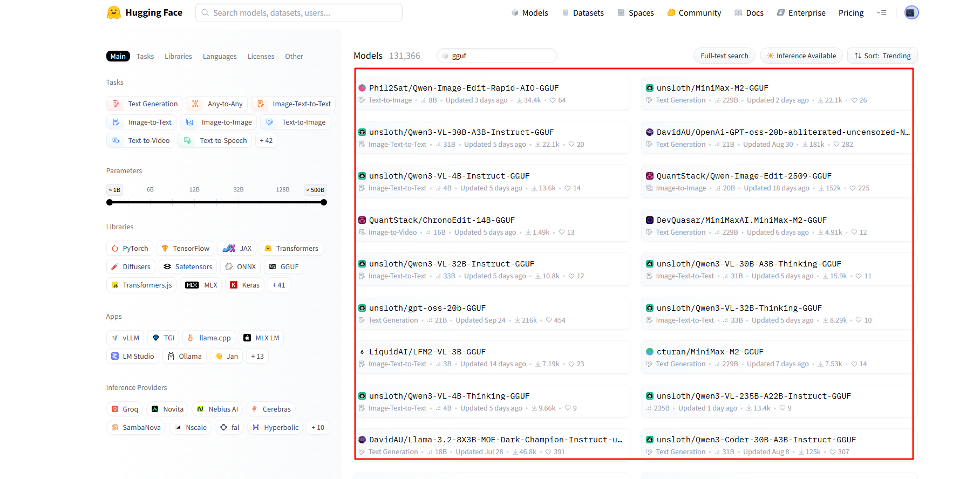The width and height of the screenshot is (980, 479).
Task: Click the right handle of the Parameters slider
Action: pos(324,202)
